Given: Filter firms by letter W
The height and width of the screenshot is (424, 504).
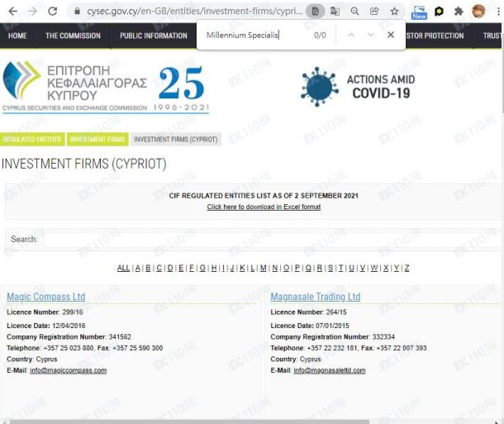Looking at the screenshot, I should coord(373,268).
